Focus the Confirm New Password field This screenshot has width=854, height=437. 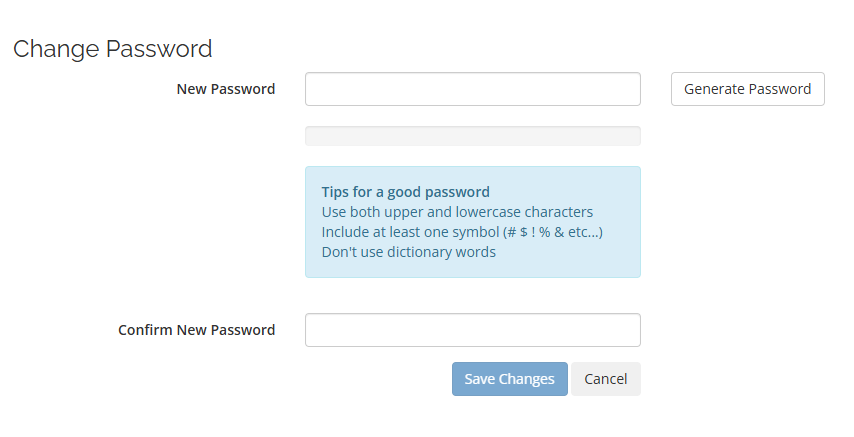[x=472, y=330]
